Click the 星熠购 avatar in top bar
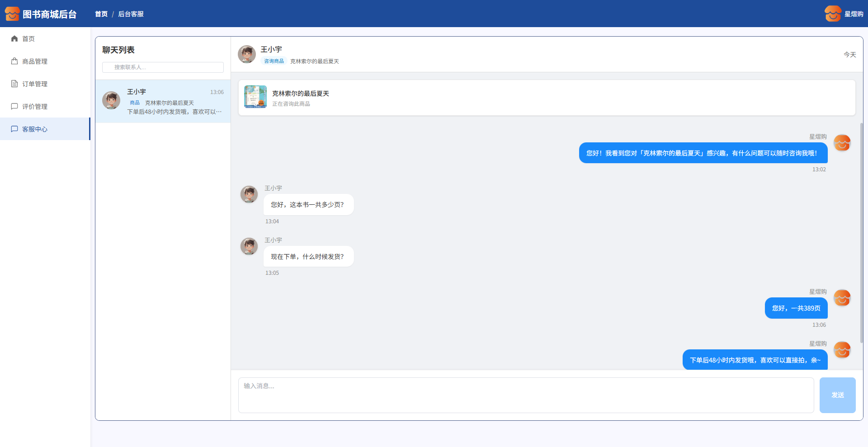This screenshot has height=447, width=868. (832, 14)
